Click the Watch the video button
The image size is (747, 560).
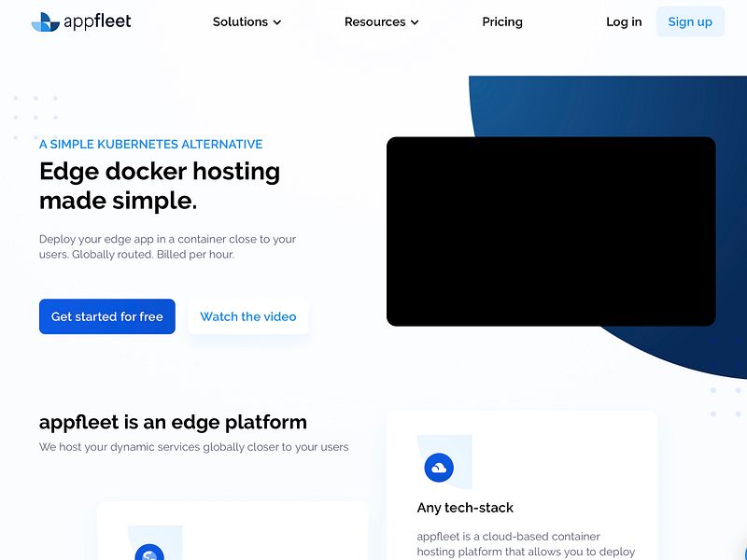[x=248, y=316]
